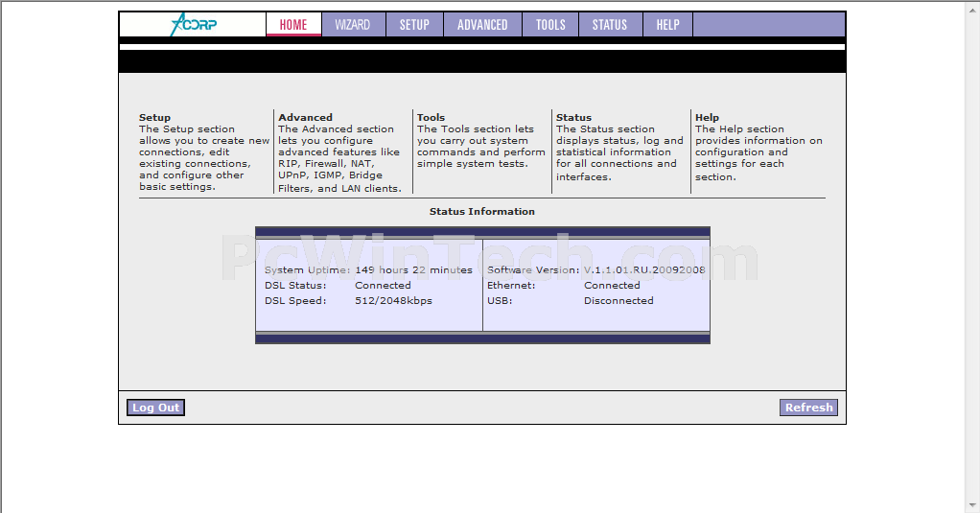980x513 pixels.
Task: Click the Help section heading
Action: point(707,118)
